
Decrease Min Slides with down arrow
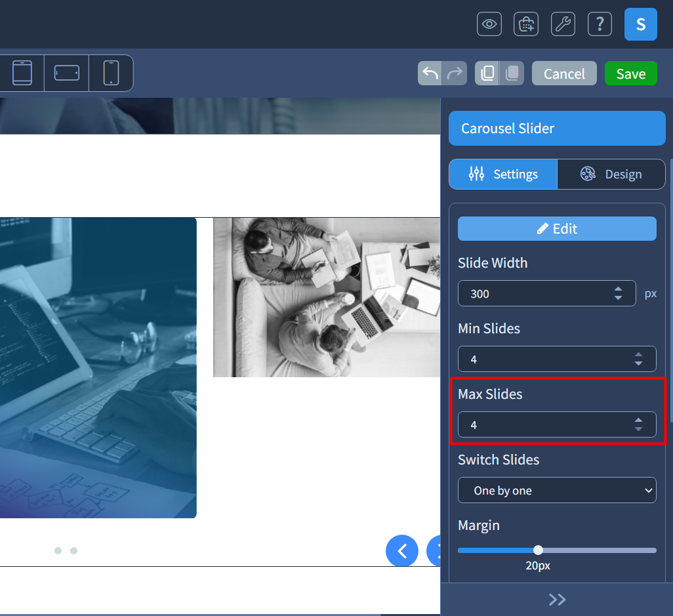point(638,363)
